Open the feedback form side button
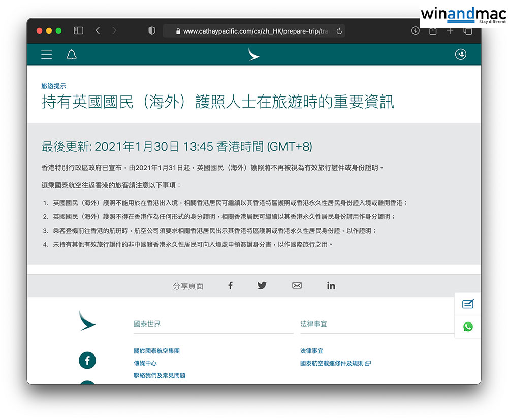Screen dimensions: 508x420 click(468, 304)
